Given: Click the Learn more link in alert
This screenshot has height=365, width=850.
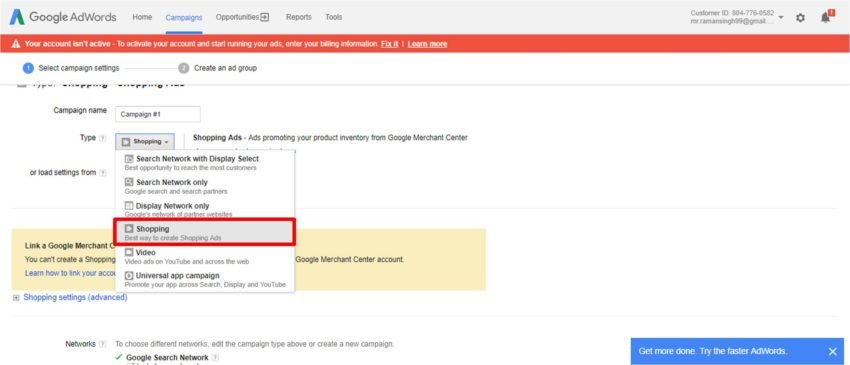Looking at the screenshot, I should coord(427,44).
